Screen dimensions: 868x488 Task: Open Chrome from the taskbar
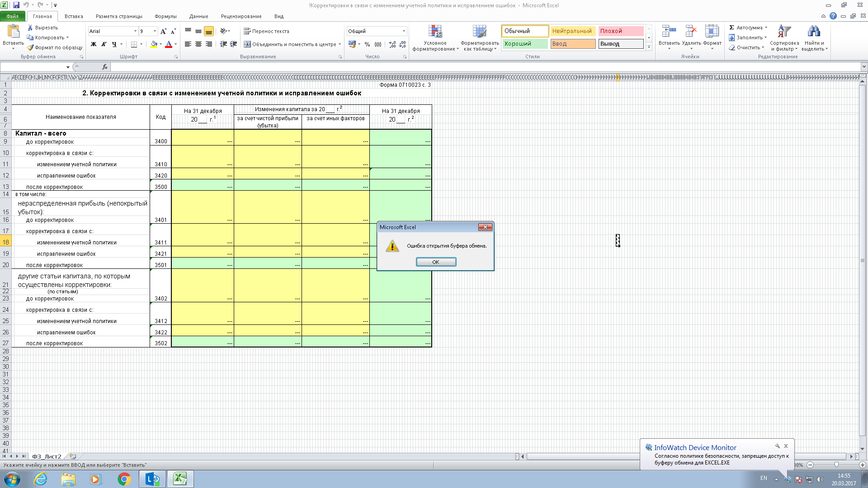point(124,479)
